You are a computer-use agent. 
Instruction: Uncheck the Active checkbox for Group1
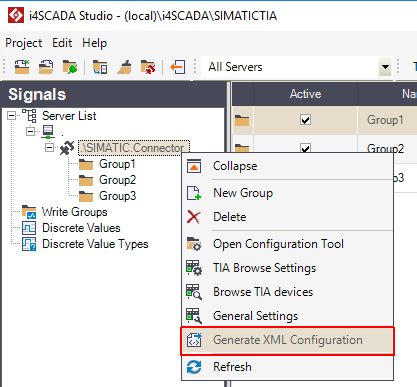click(x=305, y=120)
